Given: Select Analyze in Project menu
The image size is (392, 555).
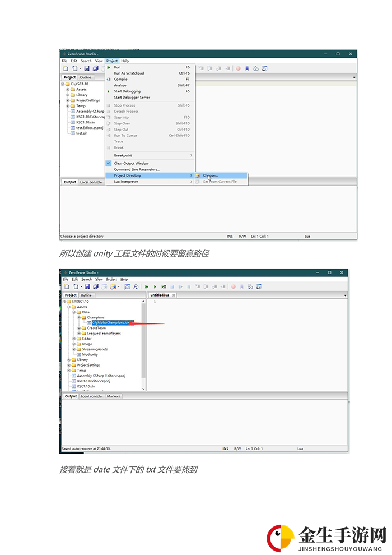Looking at the screenshot, I should pyautogui.click(x=150, y=85).
